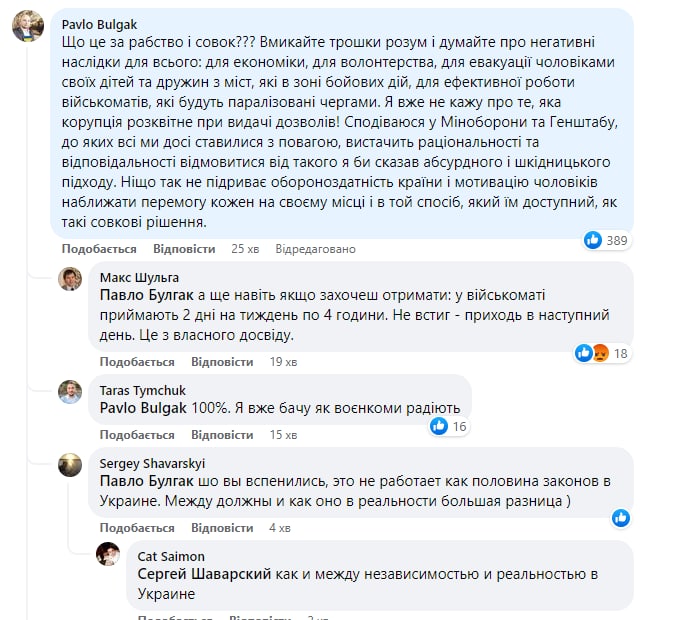The width and height of the screenshot is (673, 620).
Task: Click Cat Saimon's profile avatar
Action: point(108,554)
